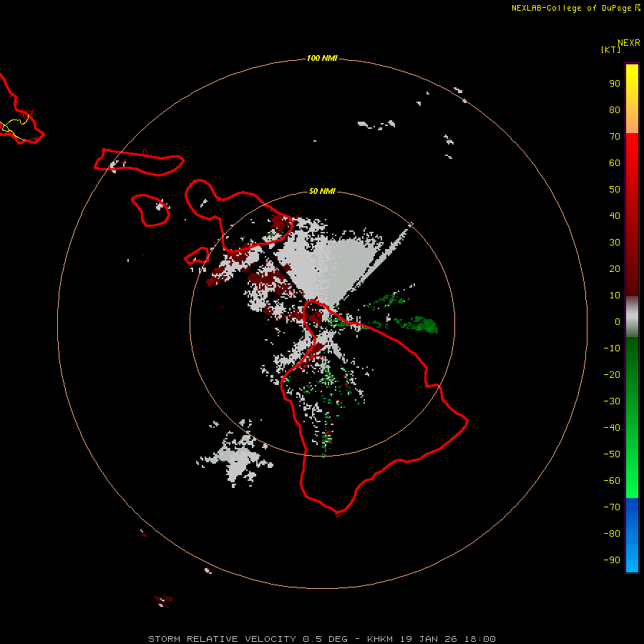Image resolution: width=644 pixels, height=644 pixels.
Task: Click the blue bottom segment of color bar
Action: coord(632,535)
